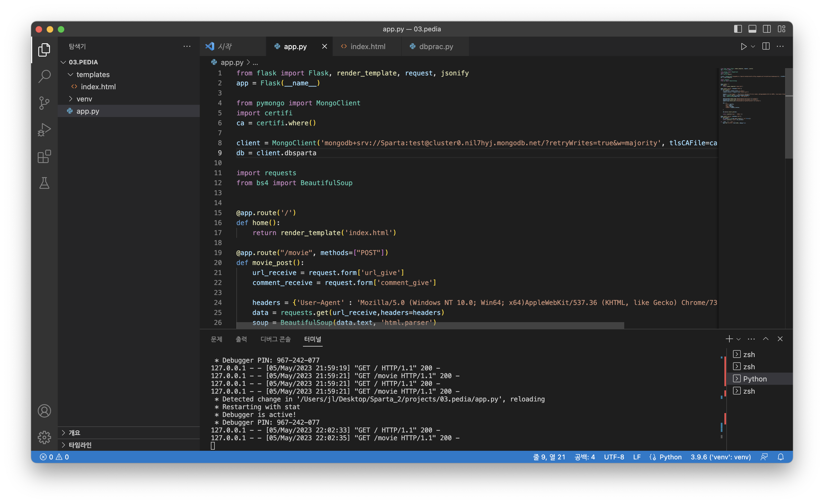Switch to the dbprac.py editor tab
824x504 pixels.
[435, 47]
